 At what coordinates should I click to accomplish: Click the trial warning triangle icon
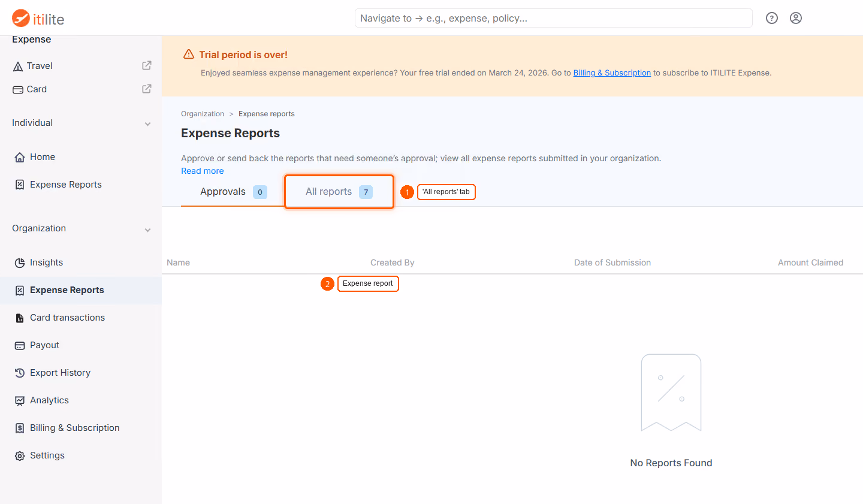(x=189, y=54)
